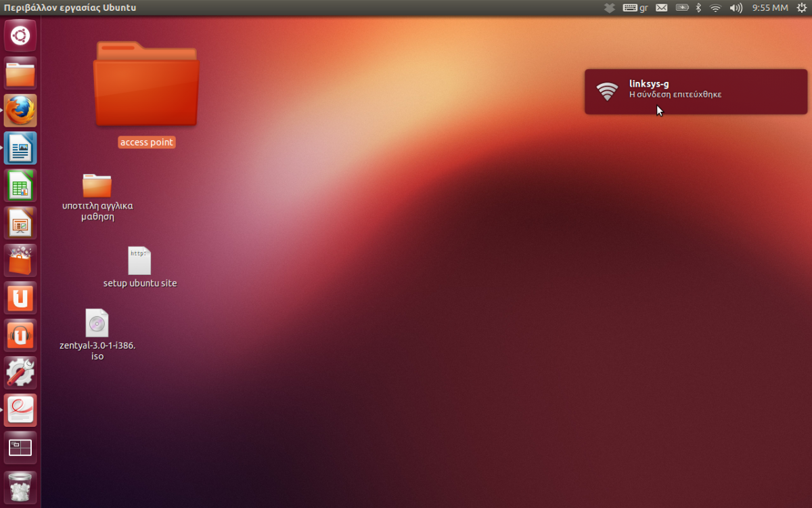
Task: Open the keyboard layout 'gr' indicator
Action: coord(635,7)
